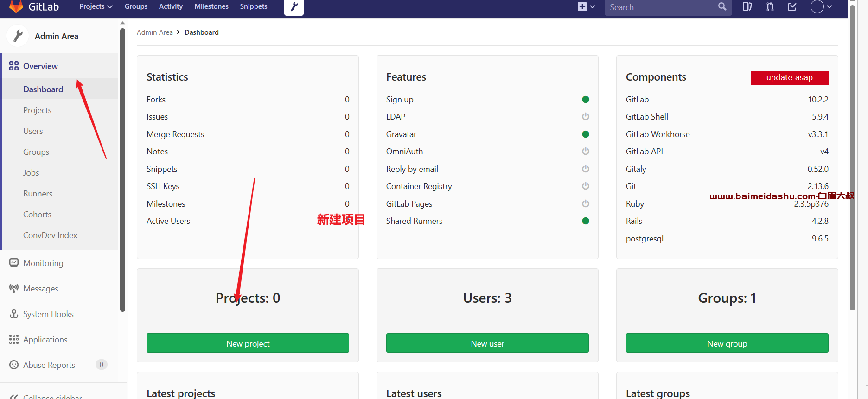Open Applications section label
The width and height of the screenshot is (868, 399).
[45, 339]
